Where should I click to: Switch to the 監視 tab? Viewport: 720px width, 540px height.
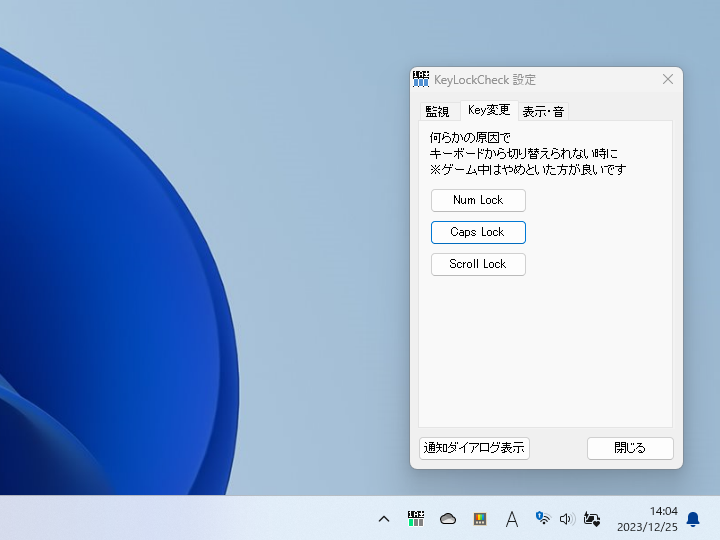(438, 112)
